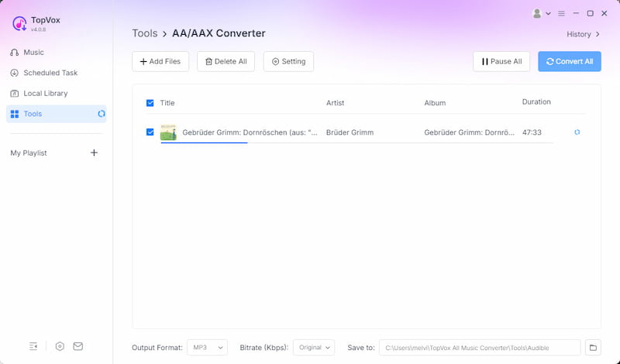Open Scheduled Task in sidebar
The width and height of the screenshot is (620, 364).
(x=44, y=73)
